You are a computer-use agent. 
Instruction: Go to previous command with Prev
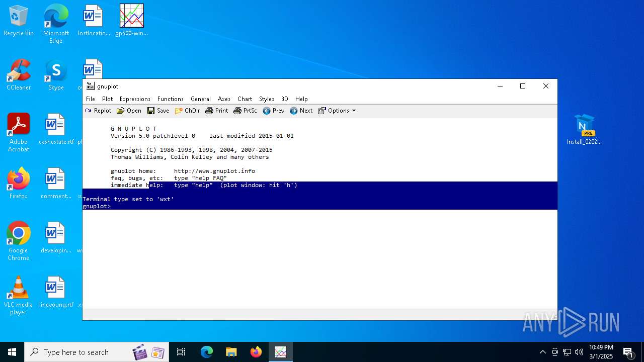tap(274, 111)
